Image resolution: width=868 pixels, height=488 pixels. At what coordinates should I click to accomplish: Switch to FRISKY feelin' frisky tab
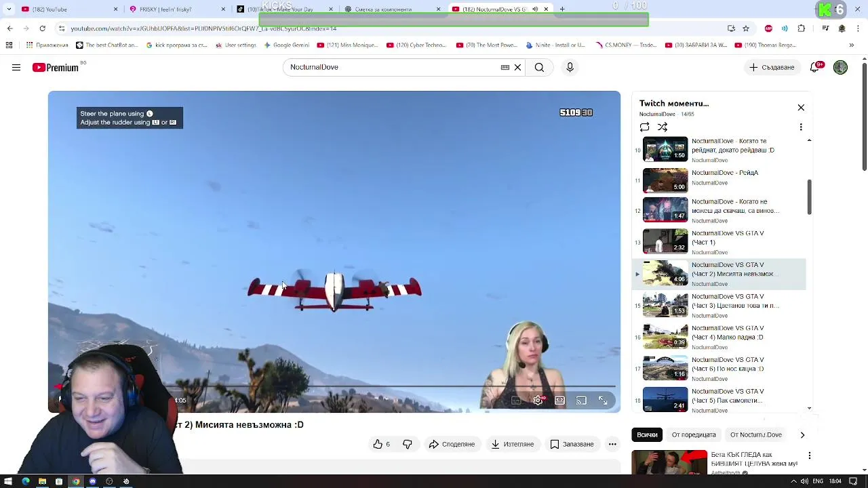(176, 9)
